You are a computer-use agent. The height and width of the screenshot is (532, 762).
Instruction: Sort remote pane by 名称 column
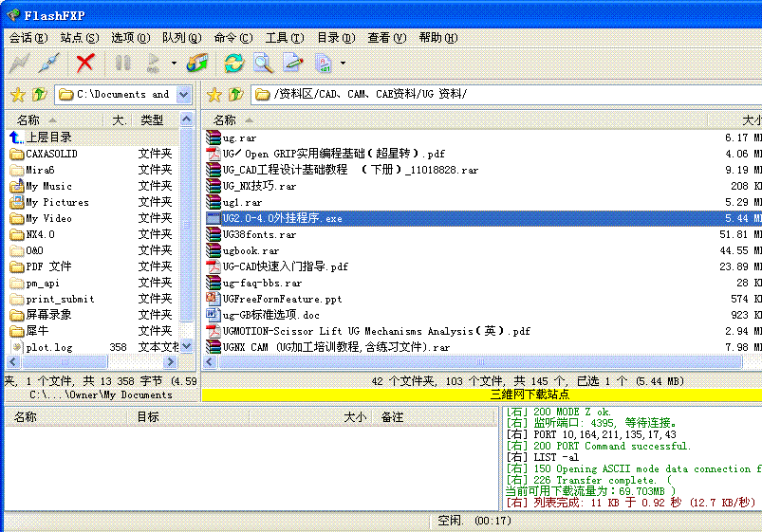[x=455, y=119]
